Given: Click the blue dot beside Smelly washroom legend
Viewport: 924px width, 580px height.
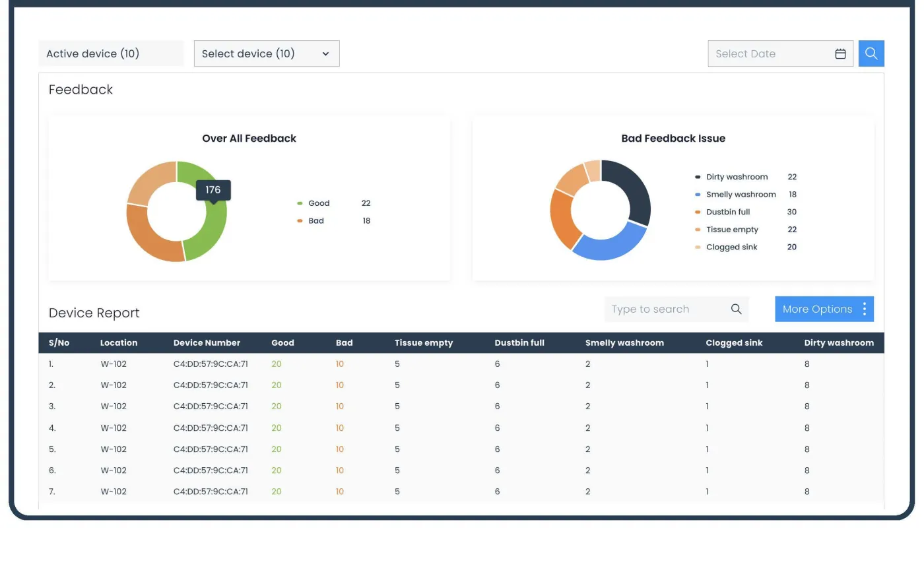Looking at the screenshot, I should click(x=698, y=195).
